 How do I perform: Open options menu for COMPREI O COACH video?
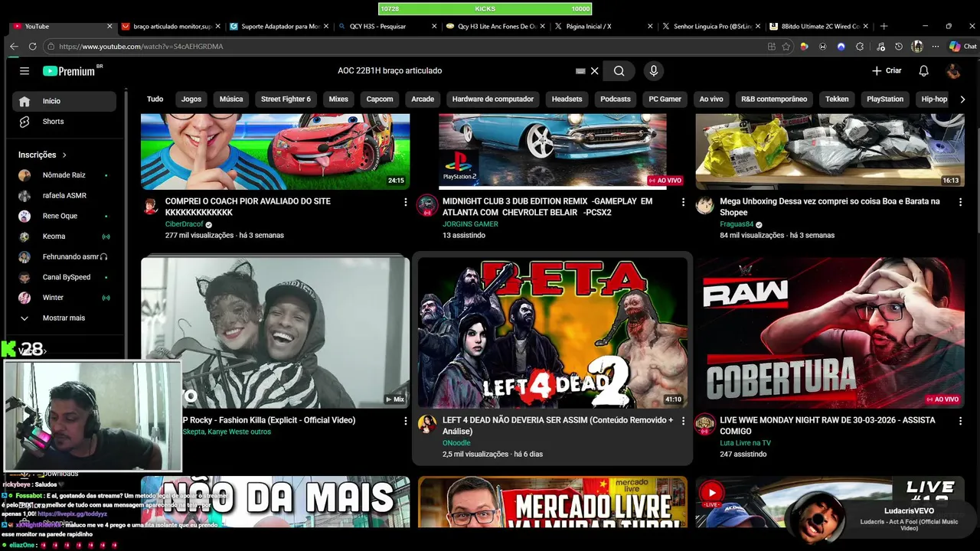click(406, 202)
